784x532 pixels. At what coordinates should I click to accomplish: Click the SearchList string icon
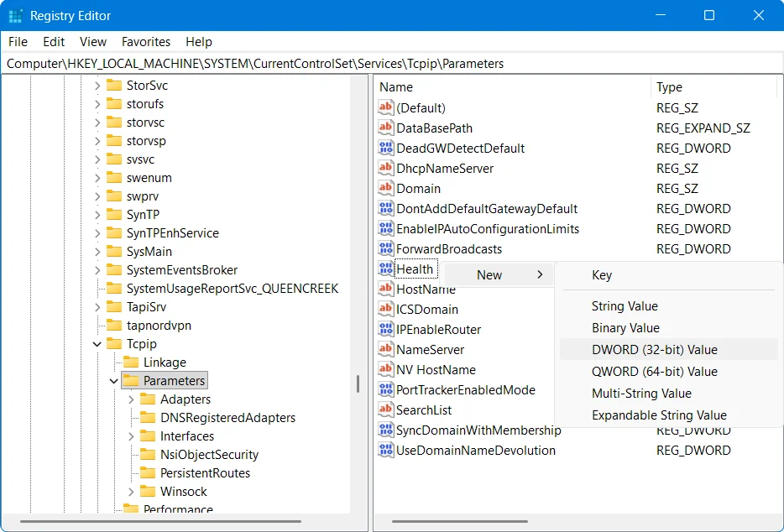click(x=385, y=410)
